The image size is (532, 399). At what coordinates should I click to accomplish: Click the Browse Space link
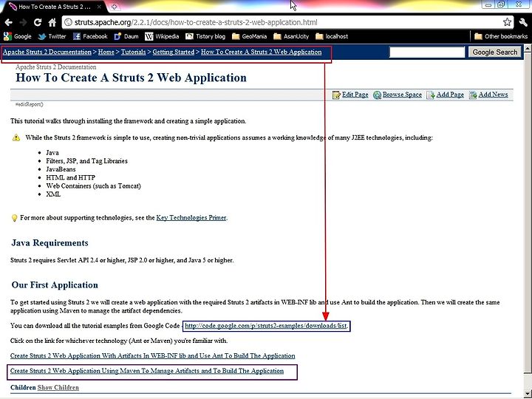point(398,95)
